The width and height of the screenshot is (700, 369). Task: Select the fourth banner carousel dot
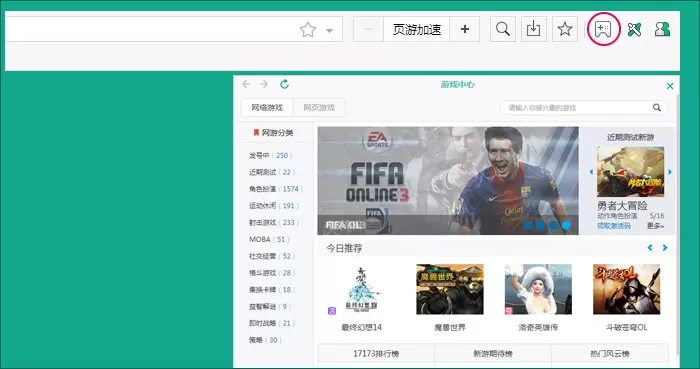566,225
